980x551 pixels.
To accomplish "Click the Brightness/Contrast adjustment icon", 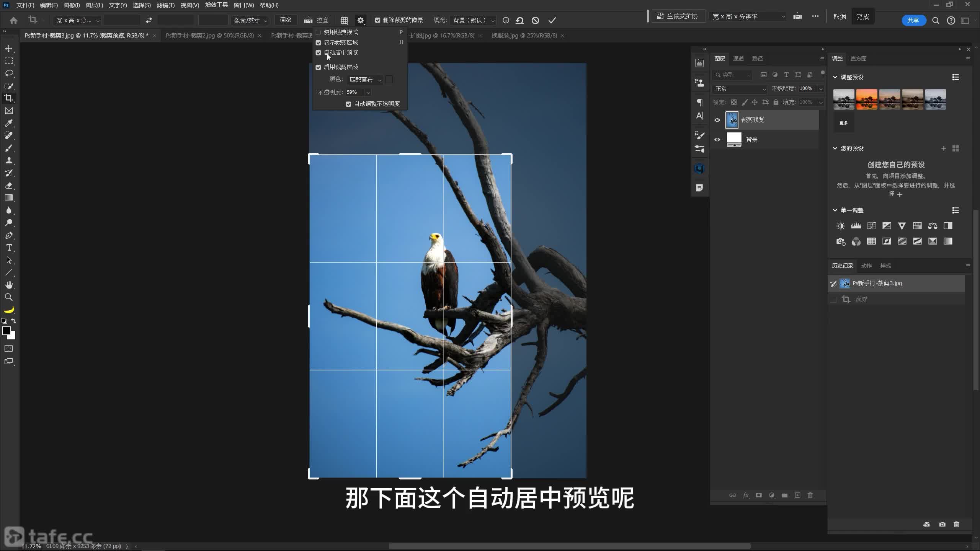I will coord(841,226).
